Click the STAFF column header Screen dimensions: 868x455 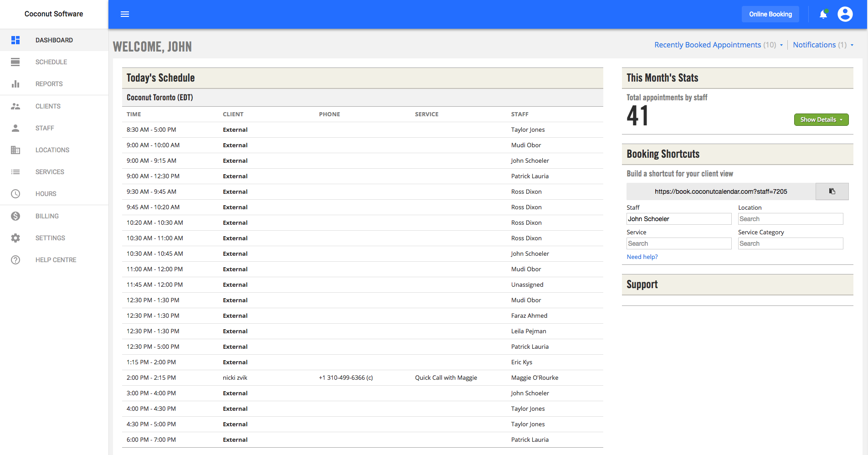[520, 114]
